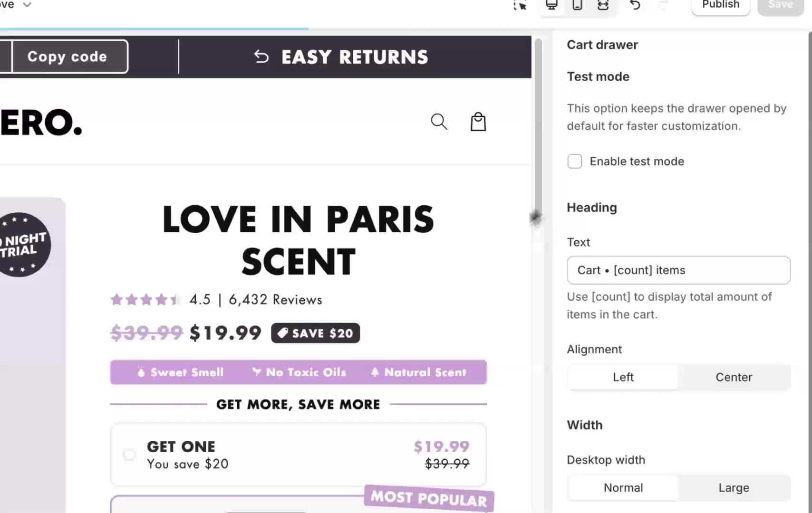Select the GET ONE offer option
Viewport: 812px width, 513px height.
(x=129, y=455)
